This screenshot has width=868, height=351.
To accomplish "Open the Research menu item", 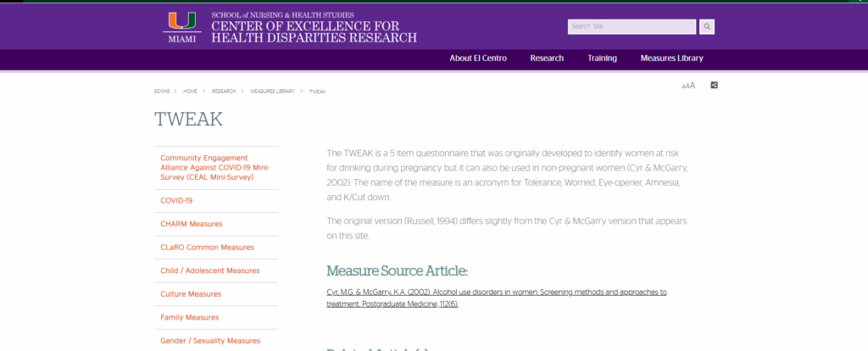I will 547,58.
